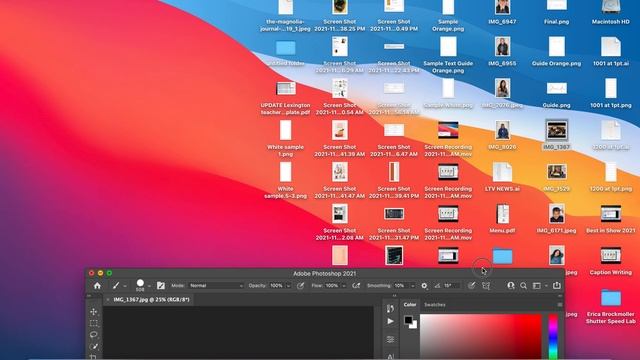Viewport: 640px width, 360px height.
Task: Expand the Smoothing slider dropdown arrow
Action: 412,286
